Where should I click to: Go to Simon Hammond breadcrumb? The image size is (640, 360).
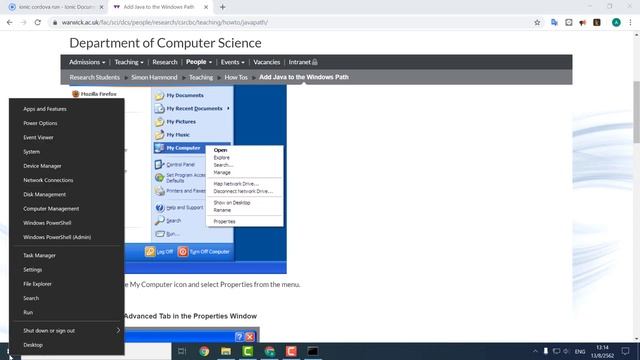click(x=154, y=77)
